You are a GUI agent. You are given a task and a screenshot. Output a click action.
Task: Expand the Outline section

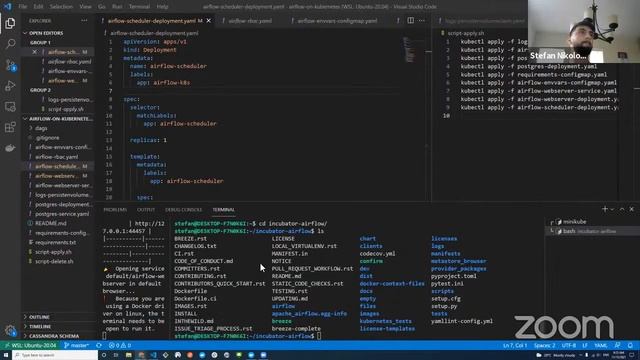(x=39, y=317)
